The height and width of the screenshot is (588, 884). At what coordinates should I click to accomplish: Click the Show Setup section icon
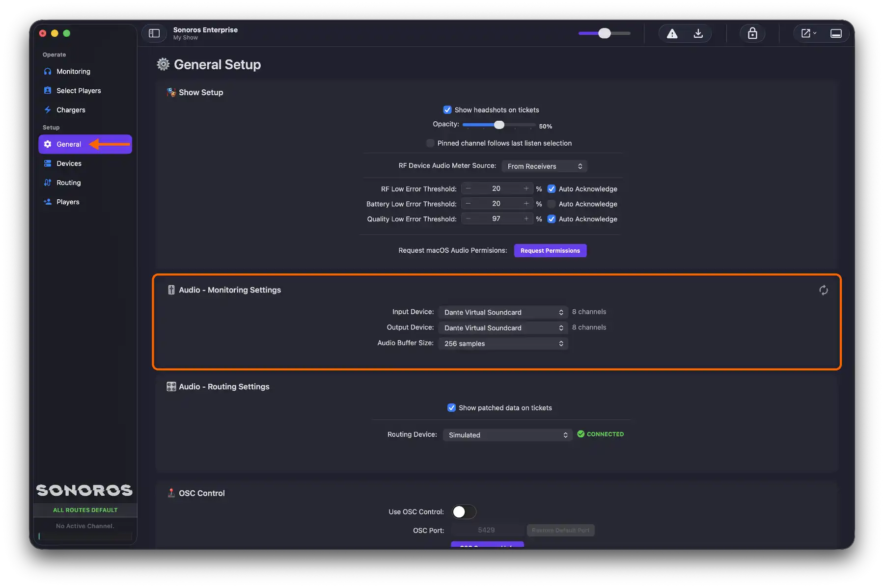point(171,92)
